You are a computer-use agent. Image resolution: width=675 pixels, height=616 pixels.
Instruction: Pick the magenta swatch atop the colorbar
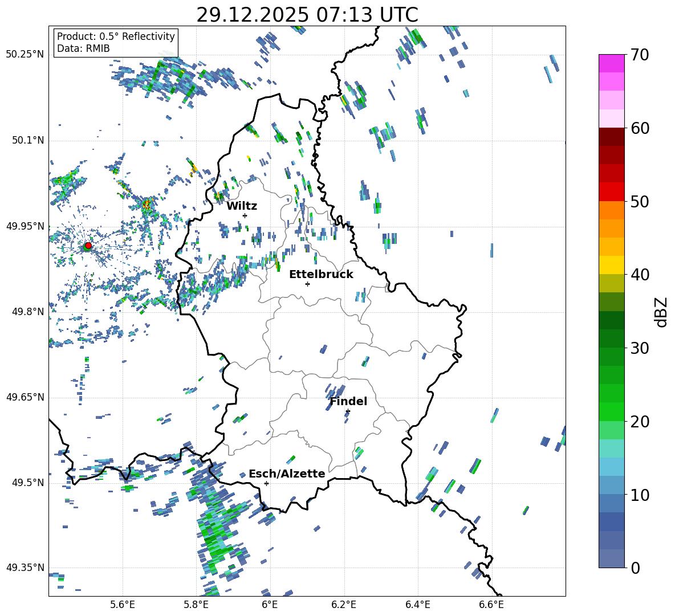[612, 63]
